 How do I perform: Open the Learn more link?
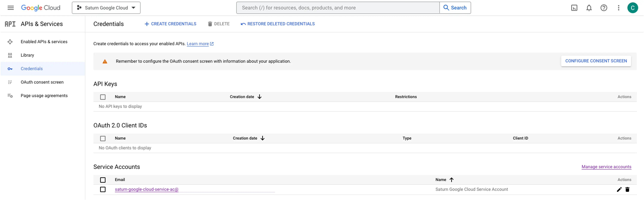(x=198, y=44)
